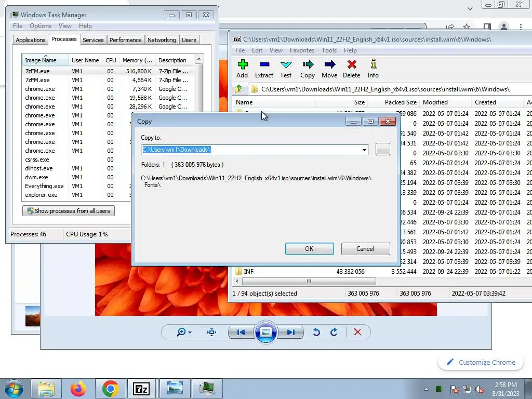This screenshot has width=532, height=399.
Task: Select the explorer.exe process row
Action: [x=77, y=195]
